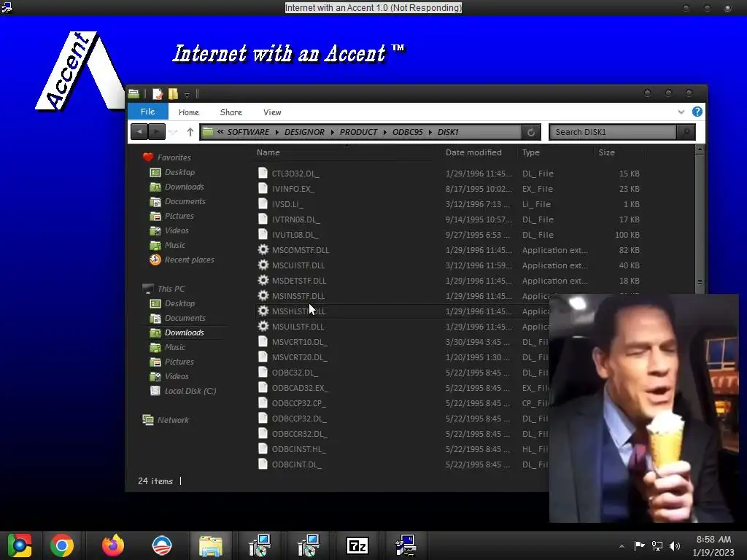
Task: Go up one folder level
Action: coord(190,132)
